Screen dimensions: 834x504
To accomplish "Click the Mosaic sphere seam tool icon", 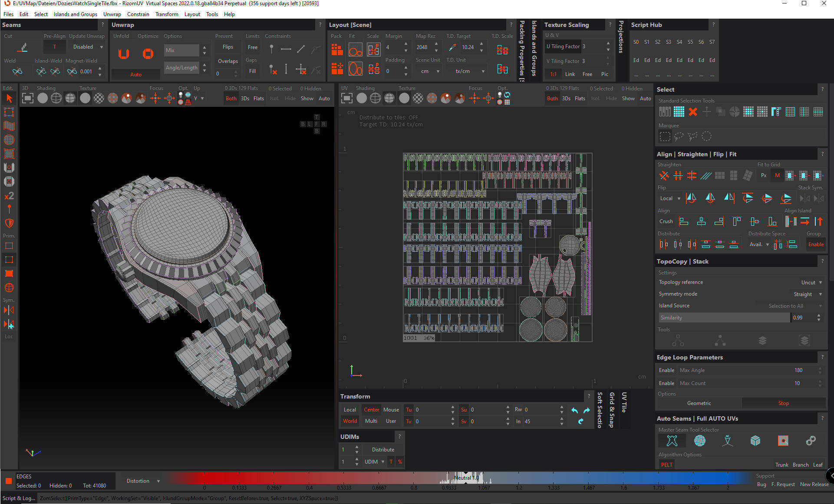I will (x=700, y=441).
